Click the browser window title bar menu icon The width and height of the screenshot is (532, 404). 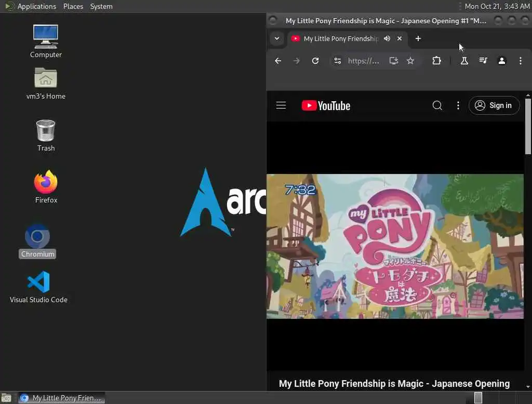[273, 21]
